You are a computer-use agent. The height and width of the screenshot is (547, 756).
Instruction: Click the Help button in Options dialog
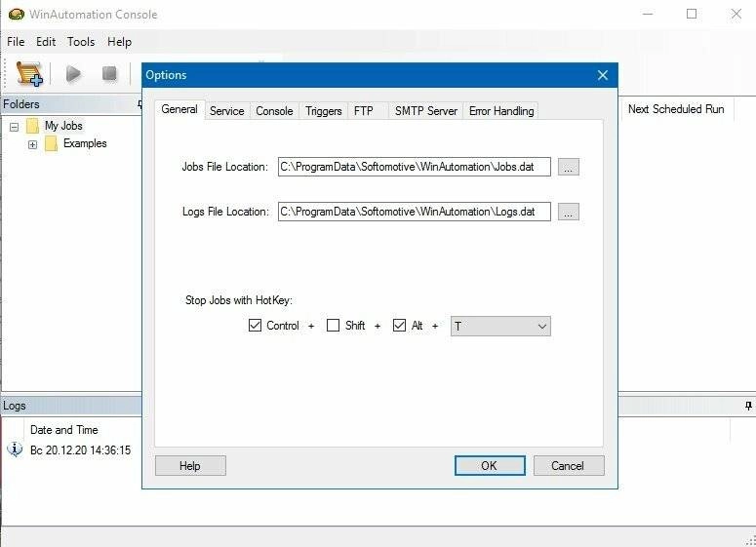190,465
